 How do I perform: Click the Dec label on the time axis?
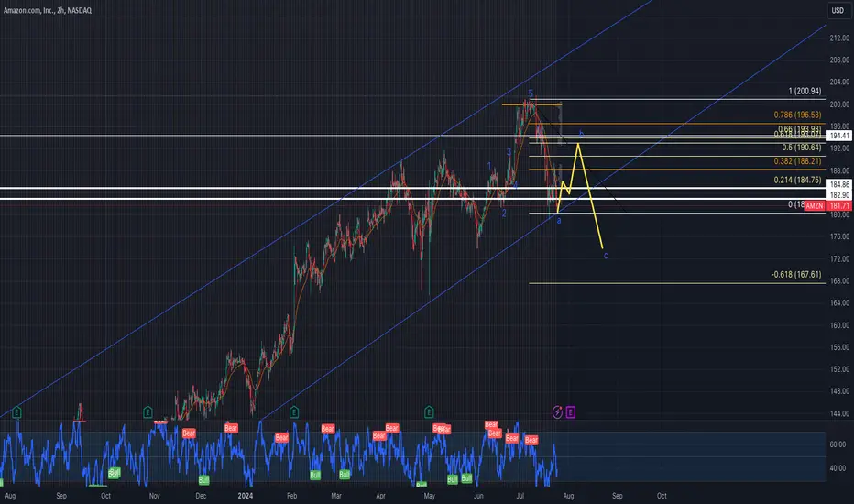tap(201, 496)
